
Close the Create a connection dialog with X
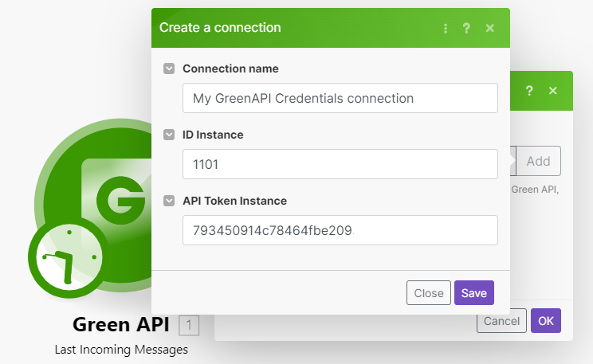pyautogui.click(x=490, y=28)
